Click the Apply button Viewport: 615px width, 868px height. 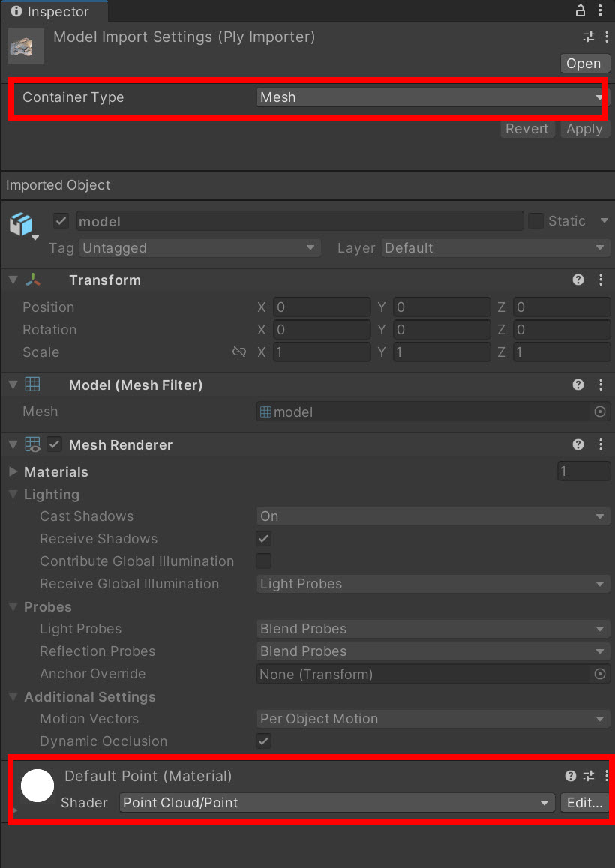pos(584,129)
